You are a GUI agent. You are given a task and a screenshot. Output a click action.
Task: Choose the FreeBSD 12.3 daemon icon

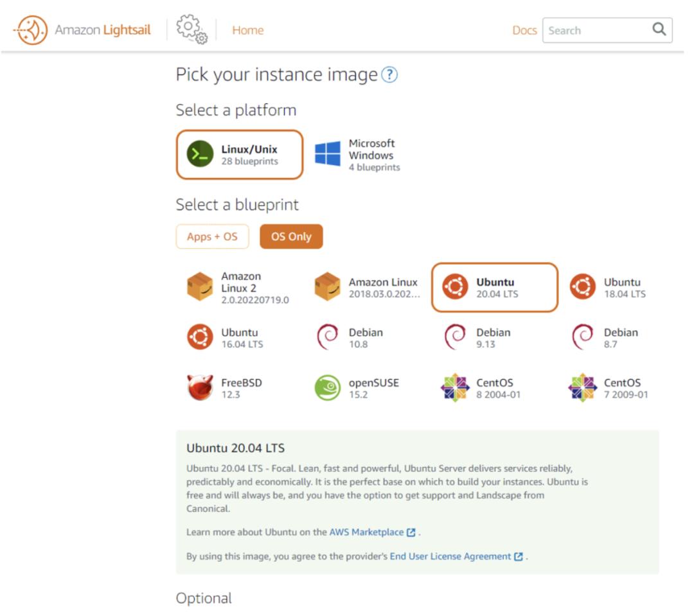[200, 387]
